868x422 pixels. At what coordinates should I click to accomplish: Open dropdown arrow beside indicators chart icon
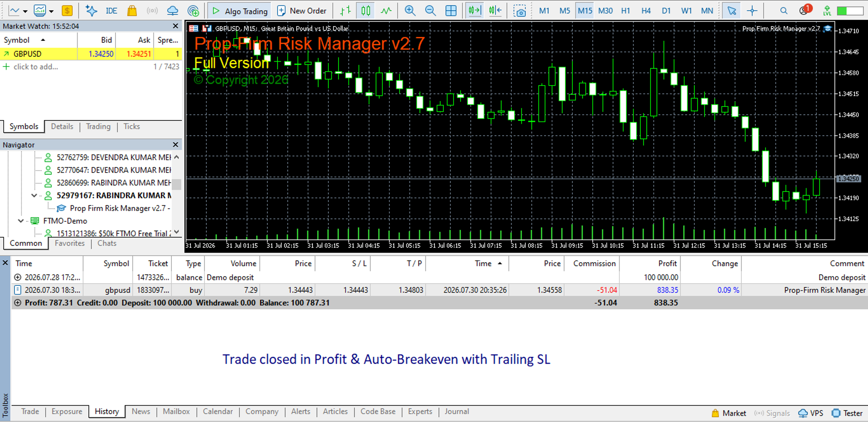point(51,11)
